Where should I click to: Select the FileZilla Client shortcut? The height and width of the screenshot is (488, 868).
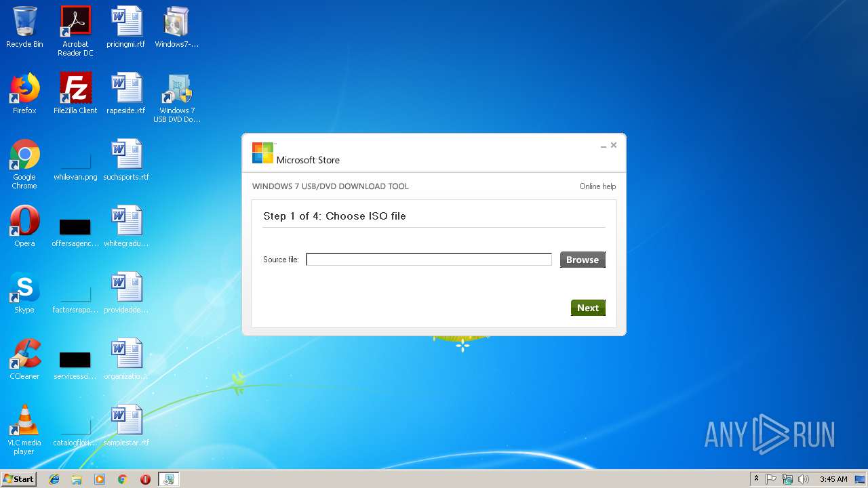[x=75, y=94]
